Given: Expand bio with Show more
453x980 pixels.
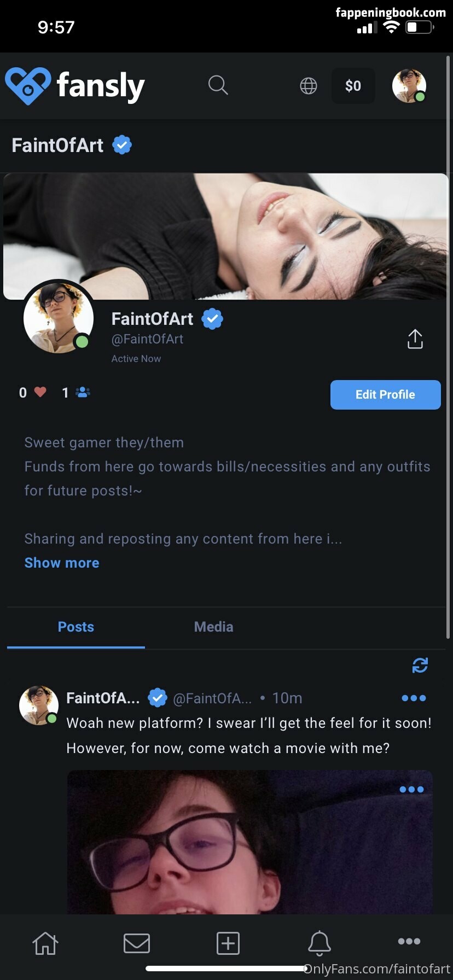Looking at the screenshot, I should click(x=62, y=563).
